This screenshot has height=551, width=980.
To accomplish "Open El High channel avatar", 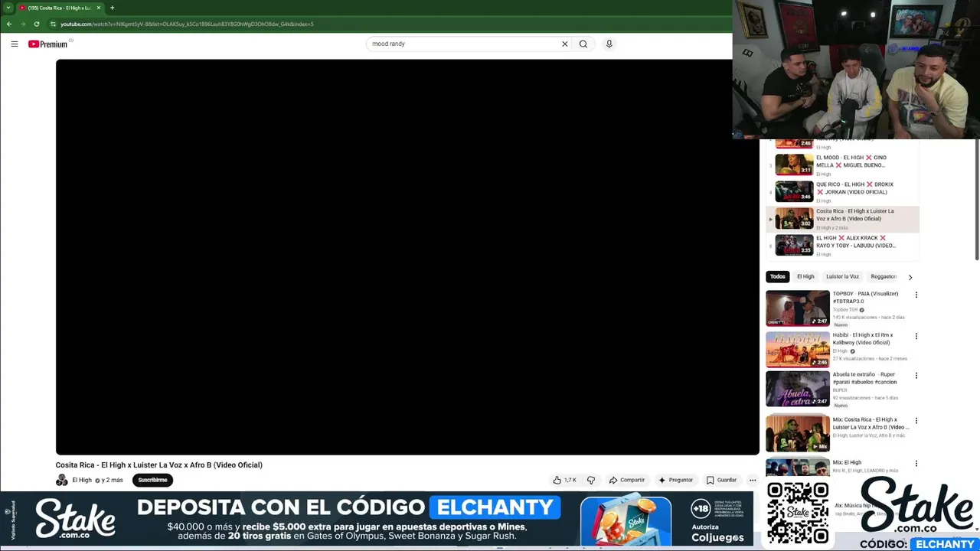I will pyautogui.click(x=62, y=480).
